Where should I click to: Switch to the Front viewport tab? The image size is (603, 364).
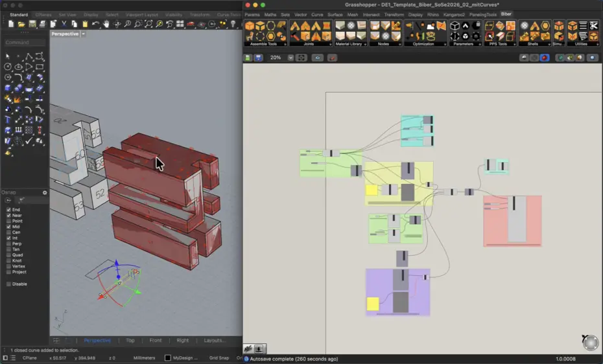[156, 340]
